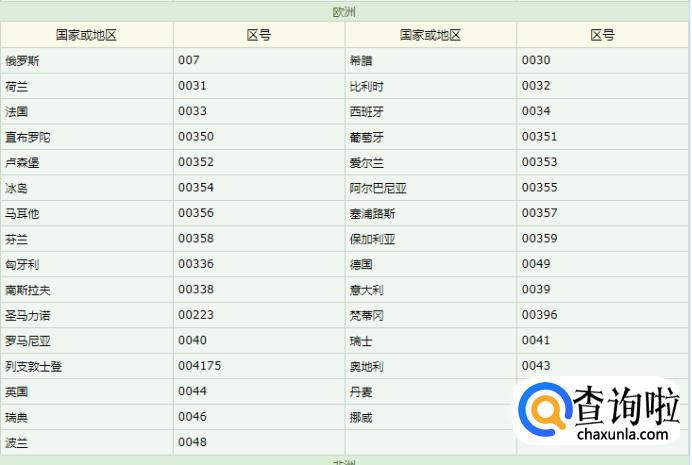Image resolution: width=692 pixels, height=465 pixels.
Task: Click code 0034 for 西班牙
Action: (x=536, y=111)
